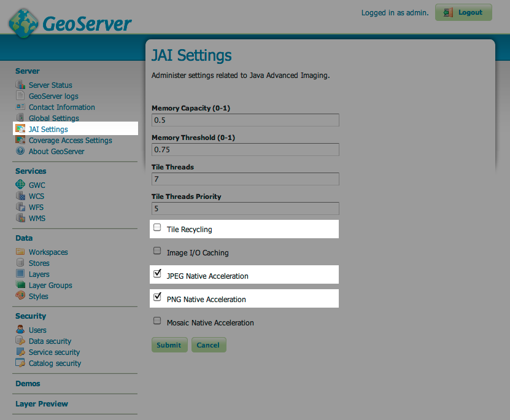Click the door icon on Logout button
510x420 pixels.
[448, 12]
